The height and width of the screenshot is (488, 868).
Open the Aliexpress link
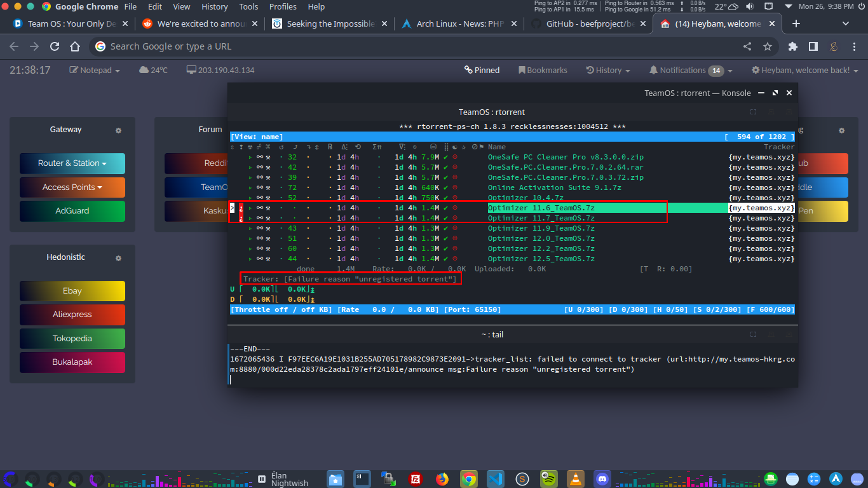pos(72,315)
